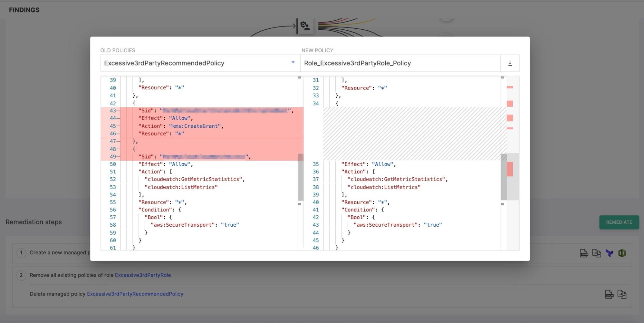Click line 41 "Condition" in new policy
Image resolution: width=644 pixels, height=323 pixels.
pyautogui.click(x=363, y=210)
